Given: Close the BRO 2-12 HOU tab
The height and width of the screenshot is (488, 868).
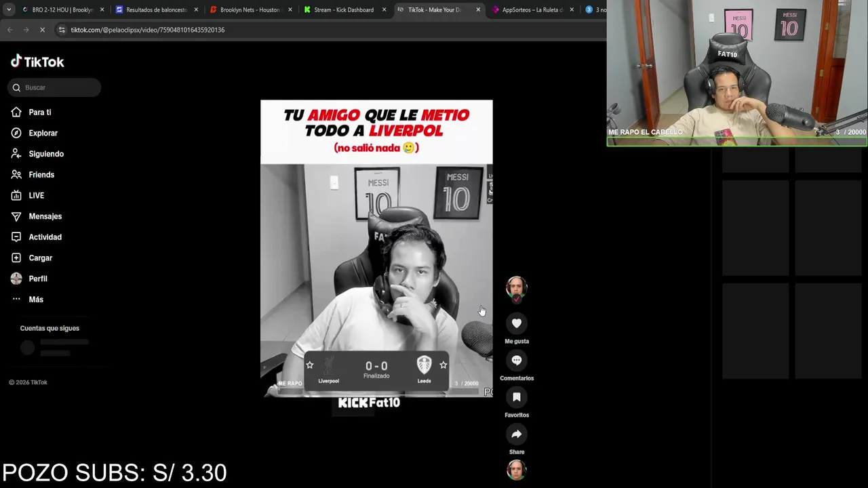Looking at the screenshot, I should coord(102,9).
